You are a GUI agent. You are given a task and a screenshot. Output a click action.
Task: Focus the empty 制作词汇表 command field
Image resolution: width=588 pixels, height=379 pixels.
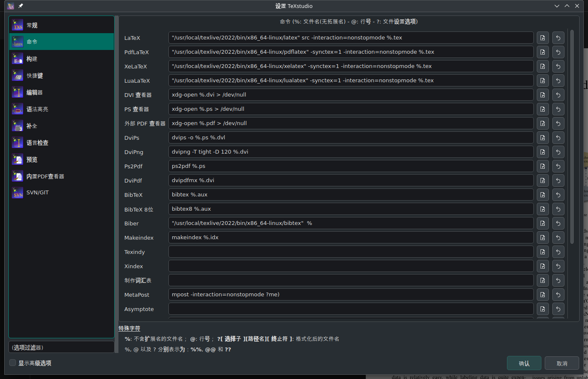pyautogui.click(x=351, y=280)
